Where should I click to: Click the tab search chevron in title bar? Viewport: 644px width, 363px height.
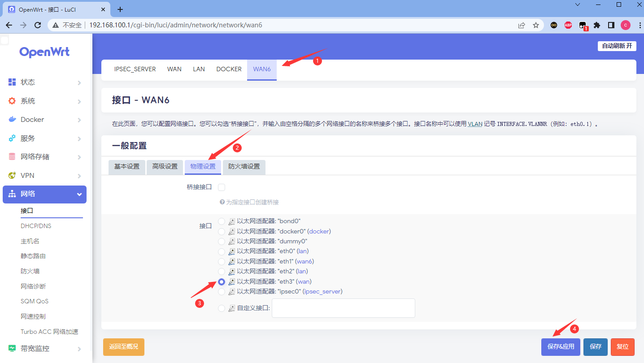click(x=577, y=4)
